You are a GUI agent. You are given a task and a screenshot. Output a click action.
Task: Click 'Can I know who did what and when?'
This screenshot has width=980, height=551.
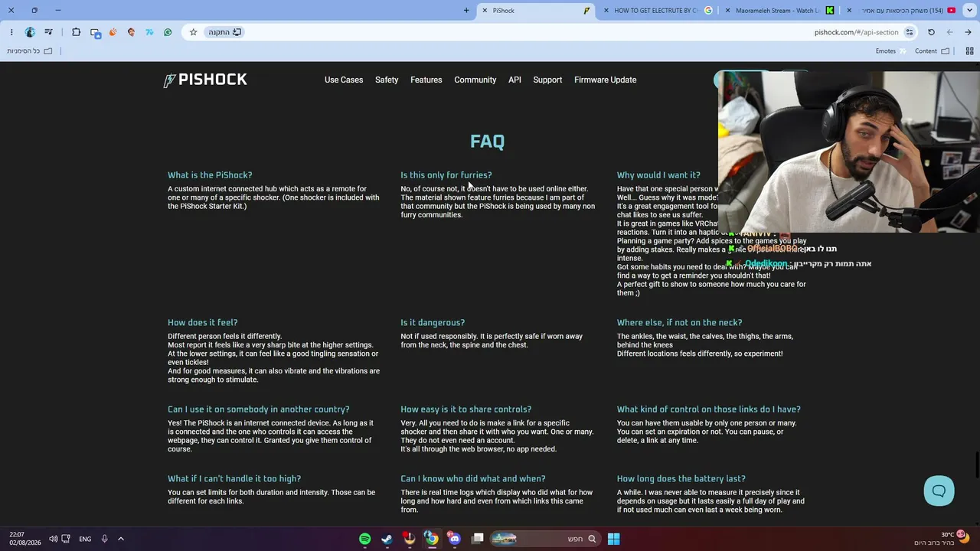(473, 479)
